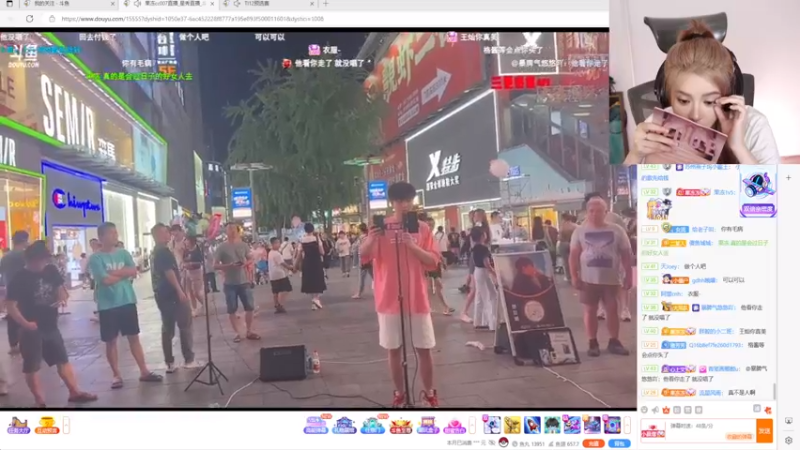Viewport: 800px width, 450px height.
Task: Open the purple treasure chest icon
Action: click(428, 424)
